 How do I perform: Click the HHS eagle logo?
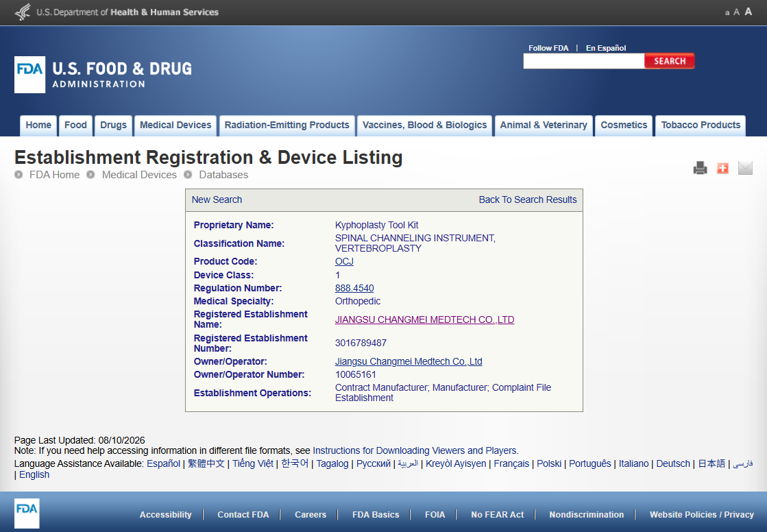(x=23, y=12)
